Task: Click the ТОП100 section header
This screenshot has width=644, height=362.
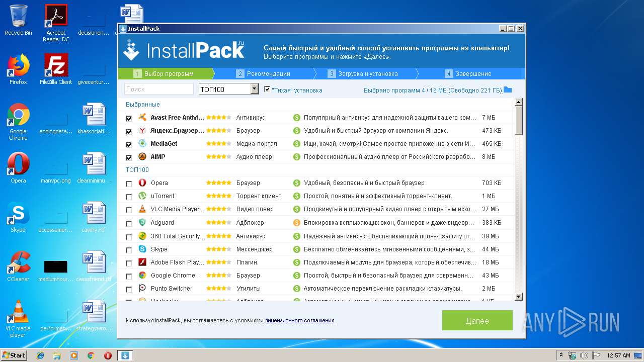Action: tap(137, 170)
